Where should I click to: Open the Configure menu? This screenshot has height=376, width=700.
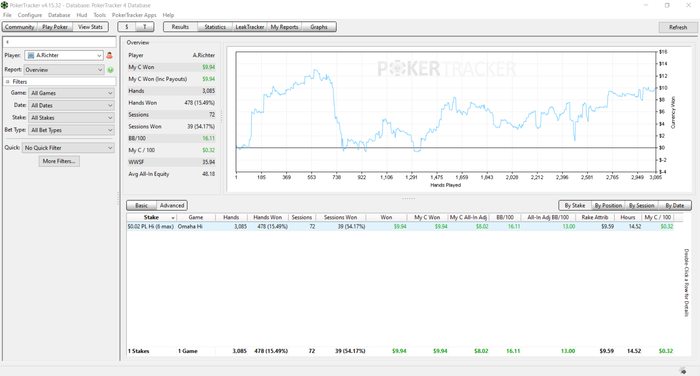click(29, 15)
